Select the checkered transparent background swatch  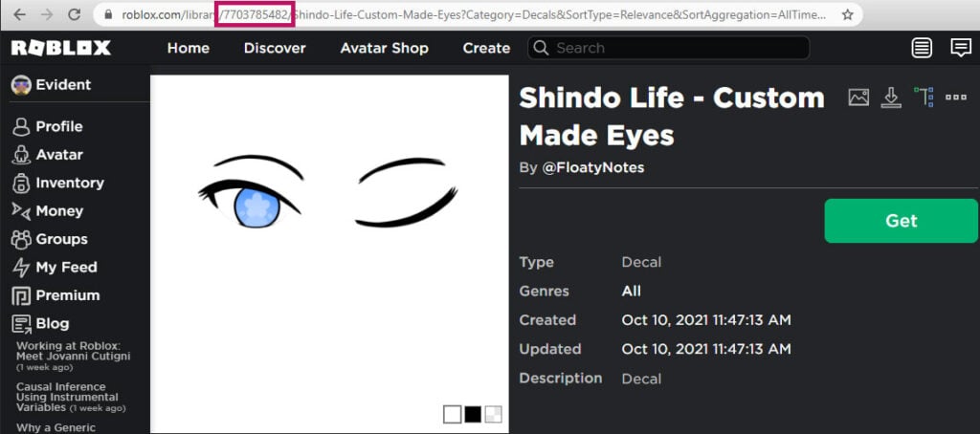pos(493,414)
